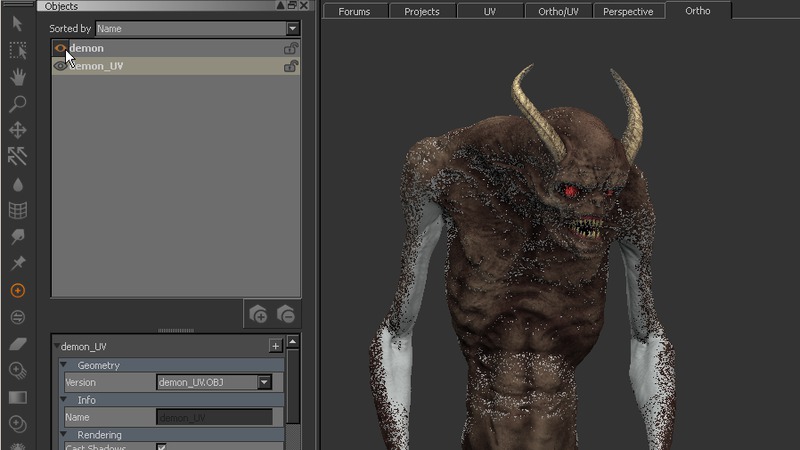Open the Sorted by Name dropdown

click(292, 29)
